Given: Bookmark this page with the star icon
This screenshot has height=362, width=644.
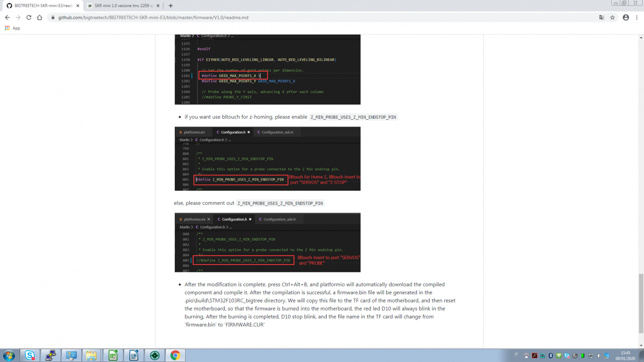Looking at the screenshot, I should [x=613, y=18].
